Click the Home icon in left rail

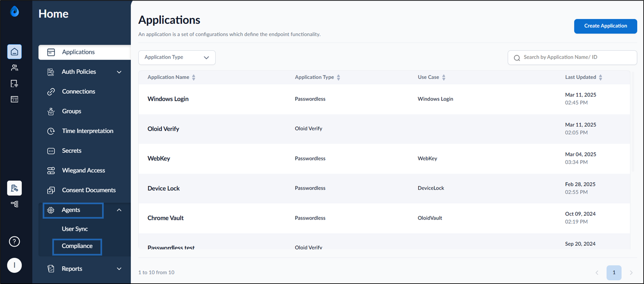tap(14, 52)
